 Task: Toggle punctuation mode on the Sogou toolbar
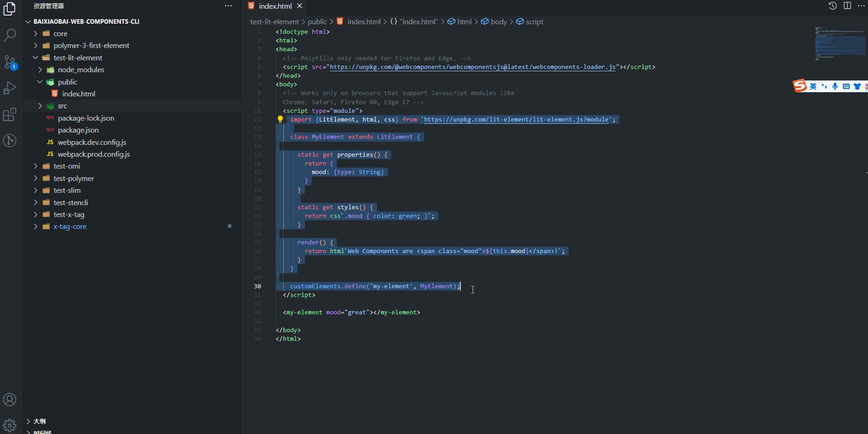(x=824, y=86)
